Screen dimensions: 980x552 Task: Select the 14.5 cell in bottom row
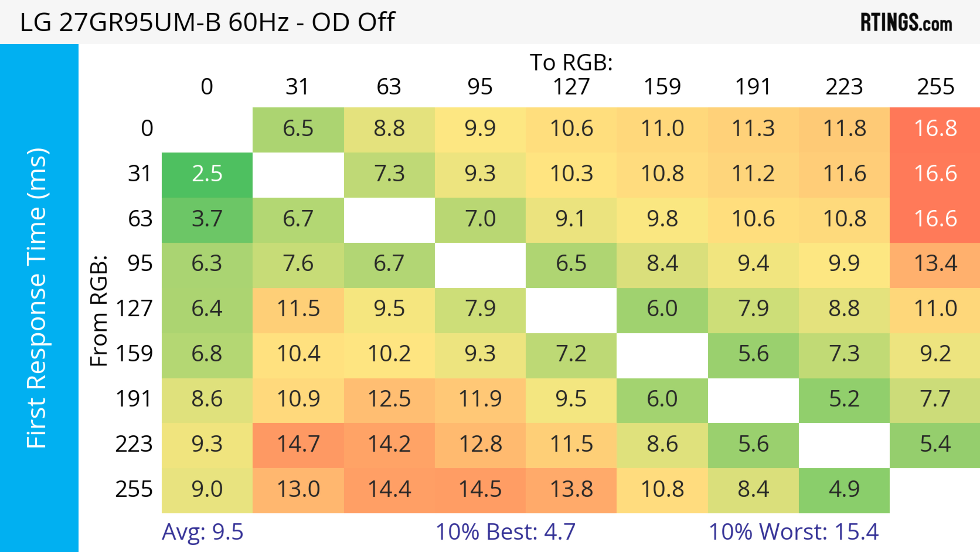[x=480, y=490]
